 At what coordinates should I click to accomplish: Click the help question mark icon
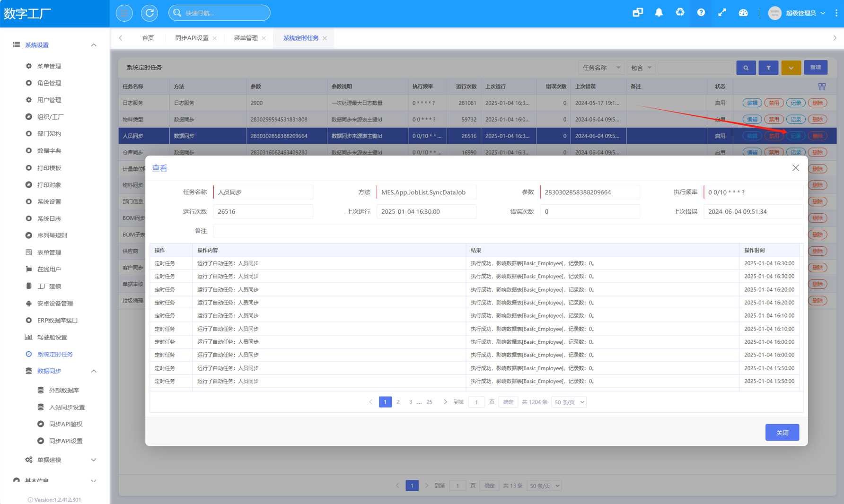[701, 13]
